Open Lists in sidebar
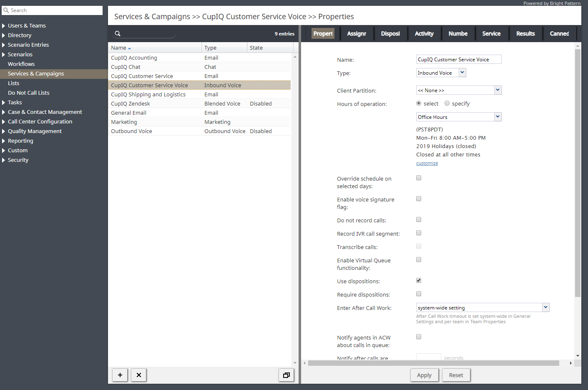Image resolution: width=588 pixels, height=390 pixels. point(14,83)
